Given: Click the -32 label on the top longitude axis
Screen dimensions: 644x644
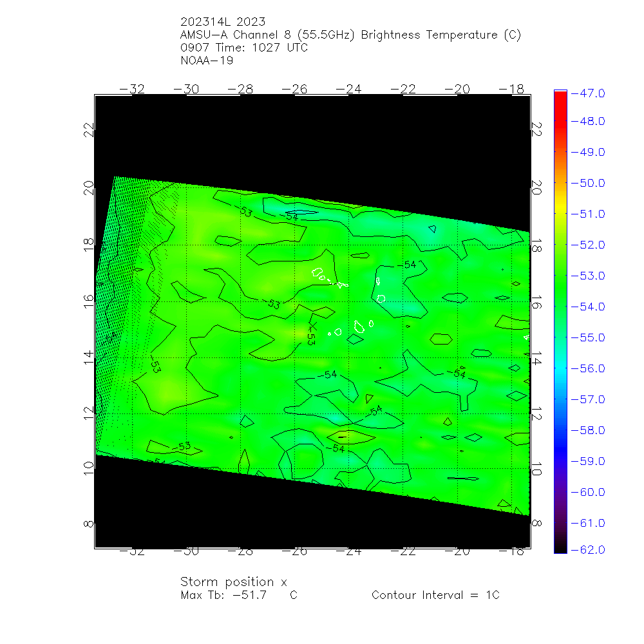Looking at the screenshot, I should click(x=132, y=89).
